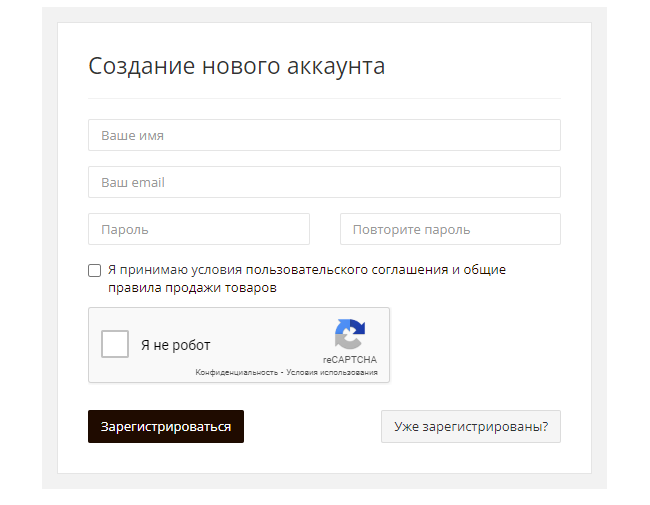Click the 'Я не робот' label text
The image size is (650, 505).
pos(176,345)
